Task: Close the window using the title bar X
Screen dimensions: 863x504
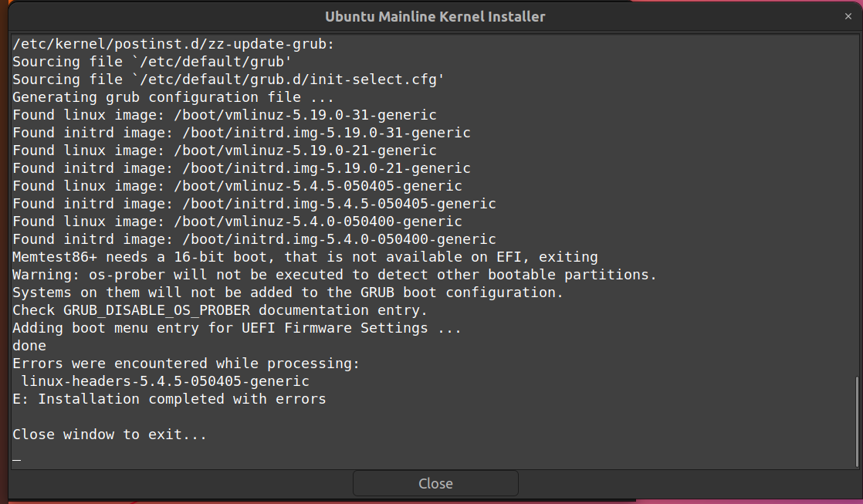Action: point(848,16)
